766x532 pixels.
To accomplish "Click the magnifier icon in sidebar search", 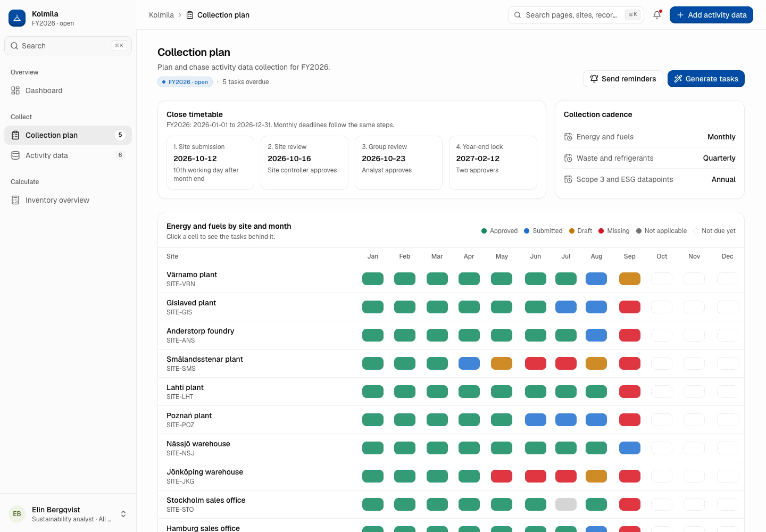I will (x=14, y=46).
